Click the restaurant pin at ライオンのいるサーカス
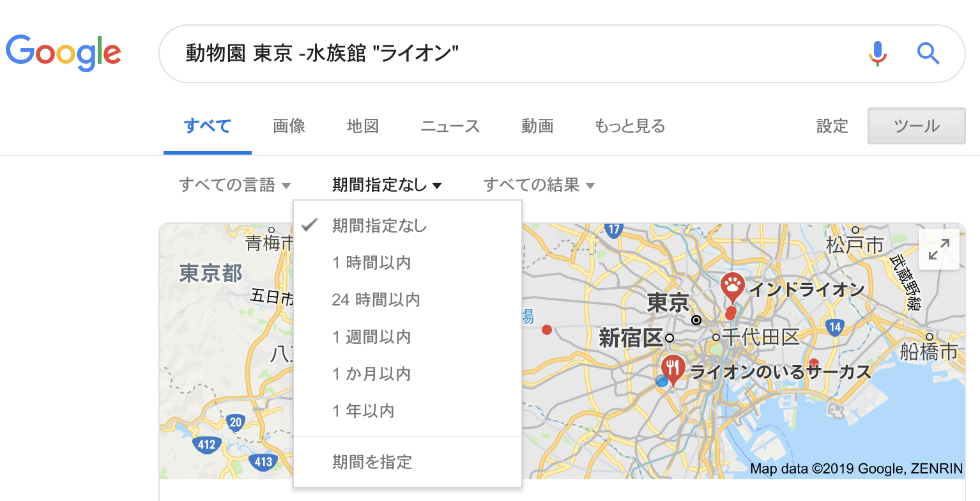This screenshot has height=501, width=980. coord(672,369)
